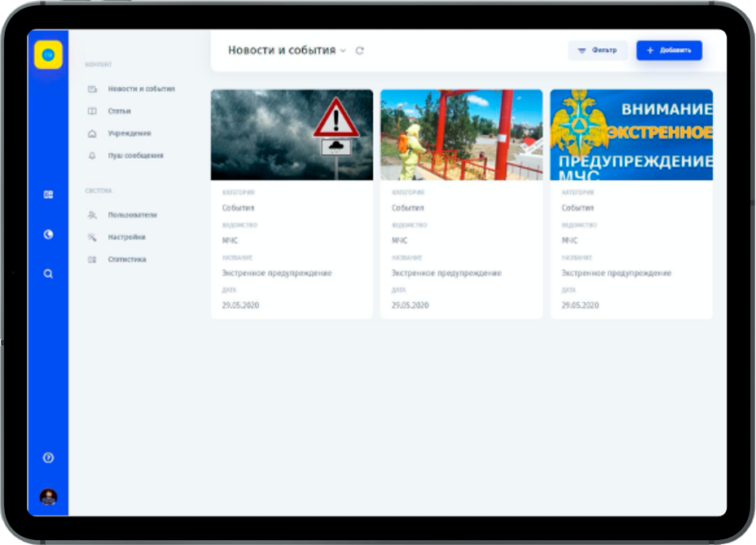This screenshot has height=545, width=756.
Task: Open the pie chart icon in blue sidebar
Action: coord(48,235)
